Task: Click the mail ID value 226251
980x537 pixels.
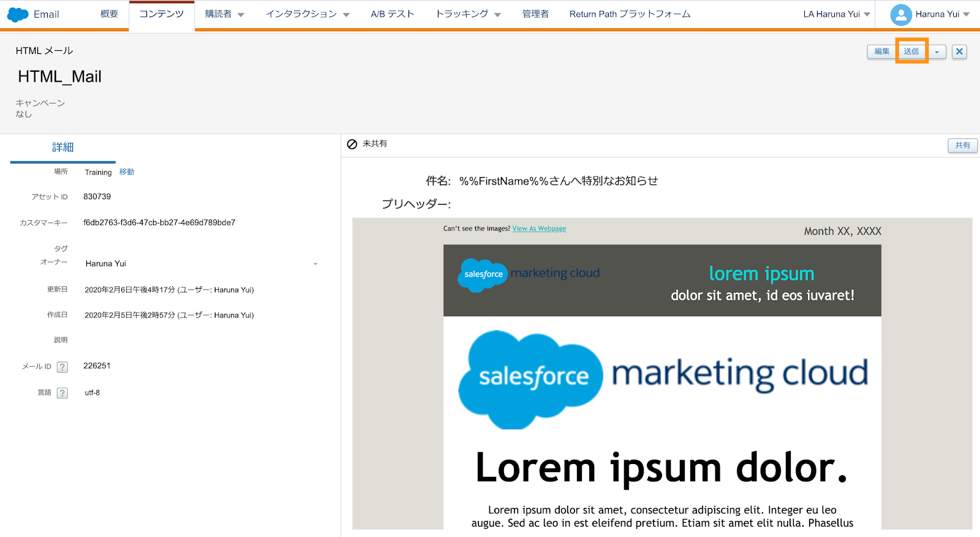Action: pos(97,366)
